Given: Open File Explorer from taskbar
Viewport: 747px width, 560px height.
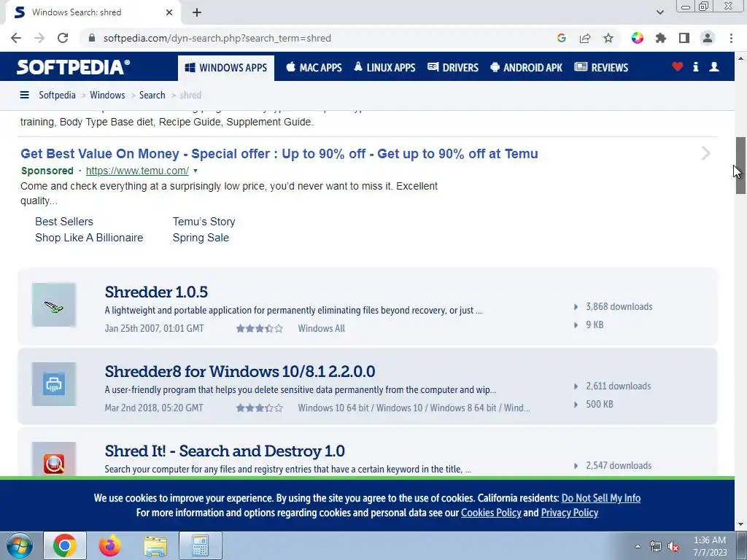Looking at the screenshot, I should pos(155,545).
